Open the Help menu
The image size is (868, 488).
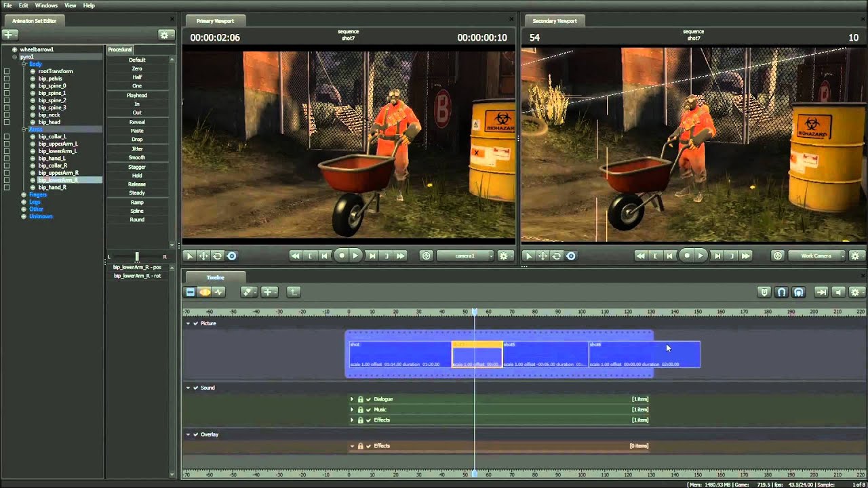(x=89, y=5)
